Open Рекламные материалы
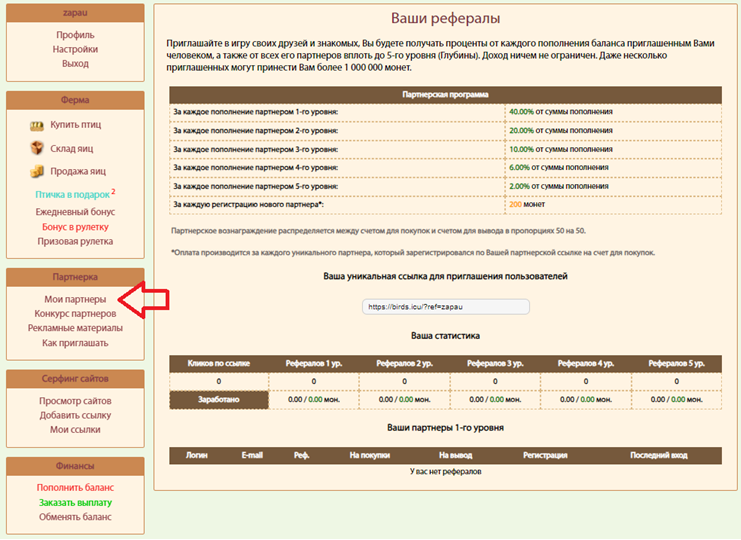 pos(75,328)
